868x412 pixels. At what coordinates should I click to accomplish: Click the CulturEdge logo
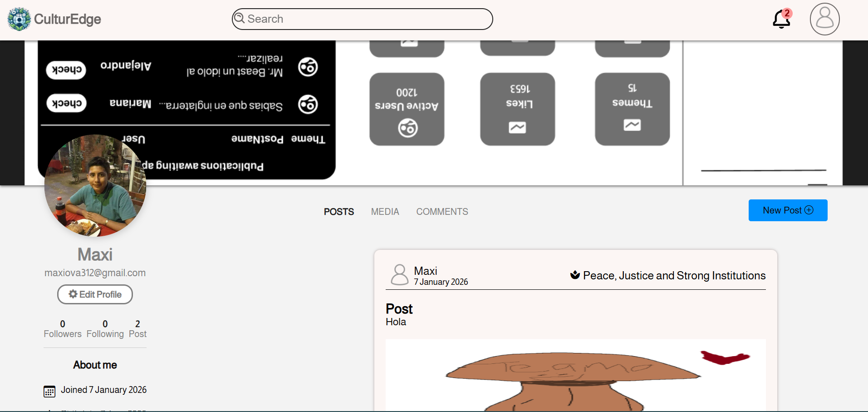(19, 19)
